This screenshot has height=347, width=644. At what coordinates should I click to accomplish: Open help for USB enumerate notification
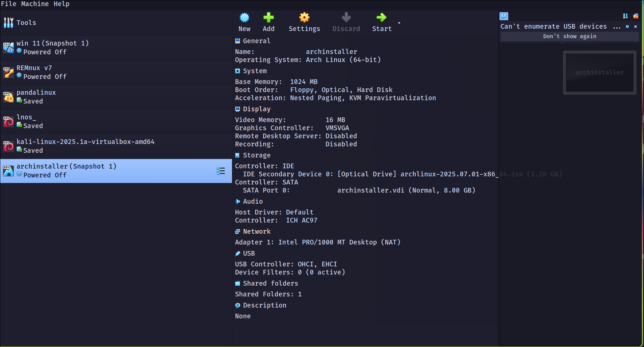pos(627,26)
